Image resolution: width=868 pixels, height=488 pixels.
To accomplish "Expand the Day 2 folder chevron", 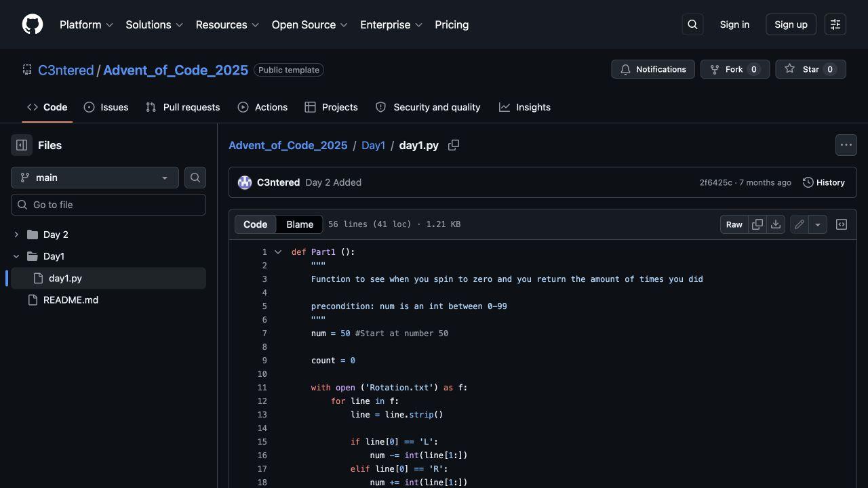I will (16, 235).
